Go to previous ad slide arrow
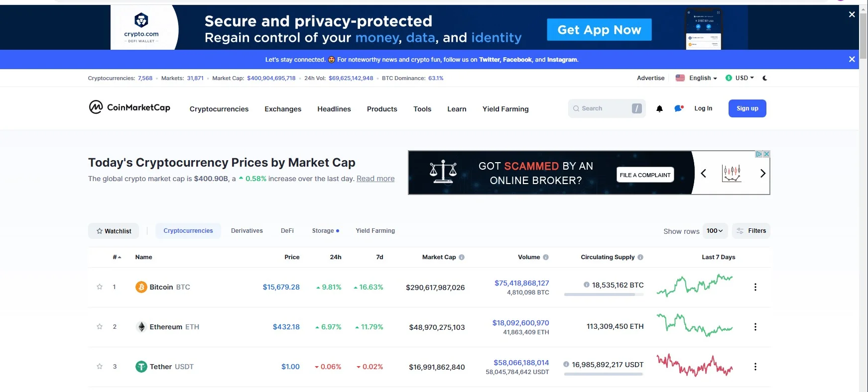This screenshot has width=868, height=392. 704,173
